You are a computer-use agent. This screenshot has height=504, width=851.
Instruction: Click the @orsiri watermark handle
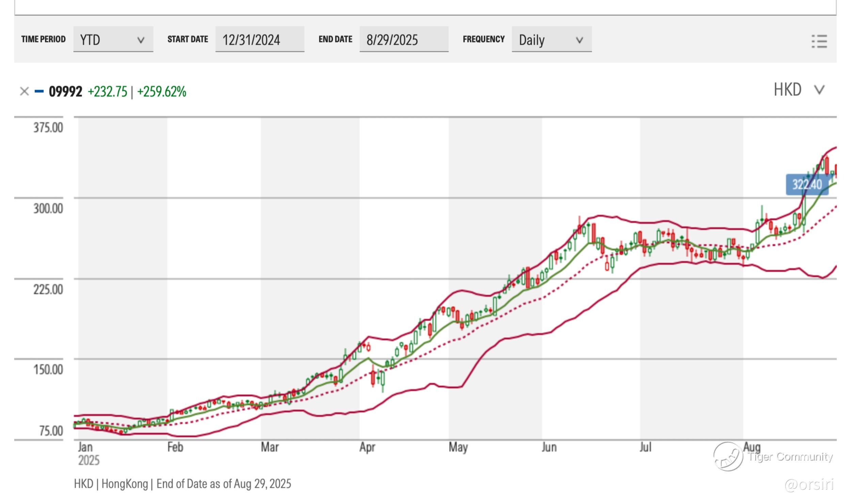(809, 485)
